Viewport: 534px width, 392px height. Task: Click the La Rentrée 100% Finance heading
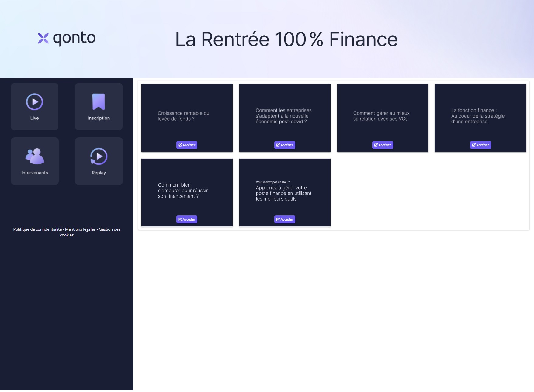click(286, 39)
